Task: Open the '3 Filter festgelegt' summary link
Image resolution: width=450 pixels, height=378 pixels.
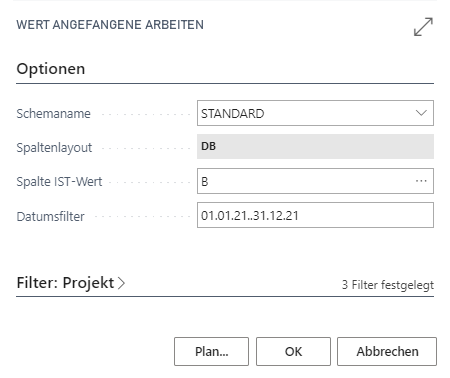Action: tap(388, 285)
